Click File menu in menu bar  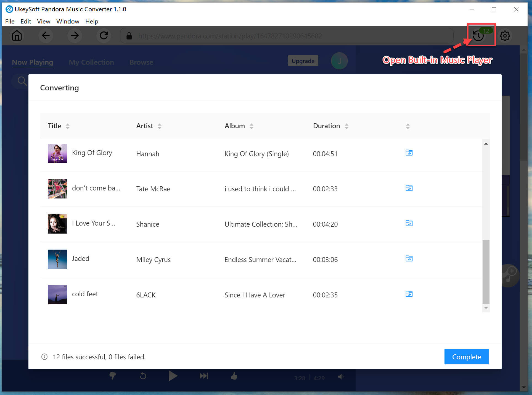click(x=10, y=21)
